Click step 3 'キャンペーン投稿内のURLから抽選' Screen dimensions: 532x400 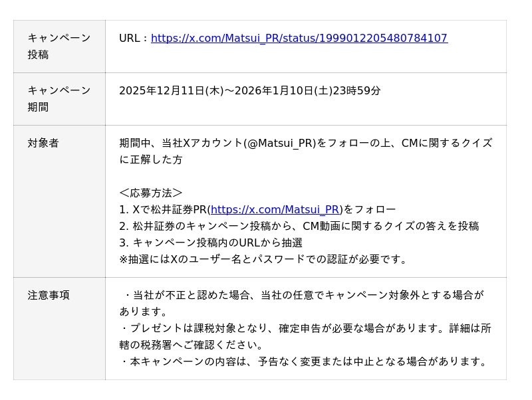(211, 243)
